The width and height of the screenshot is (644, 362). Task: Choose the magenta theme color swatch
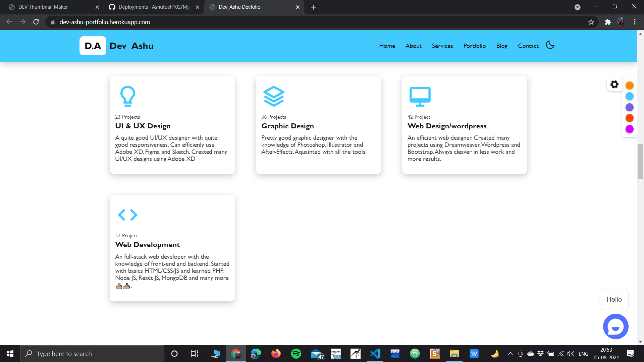click(630, 129)
